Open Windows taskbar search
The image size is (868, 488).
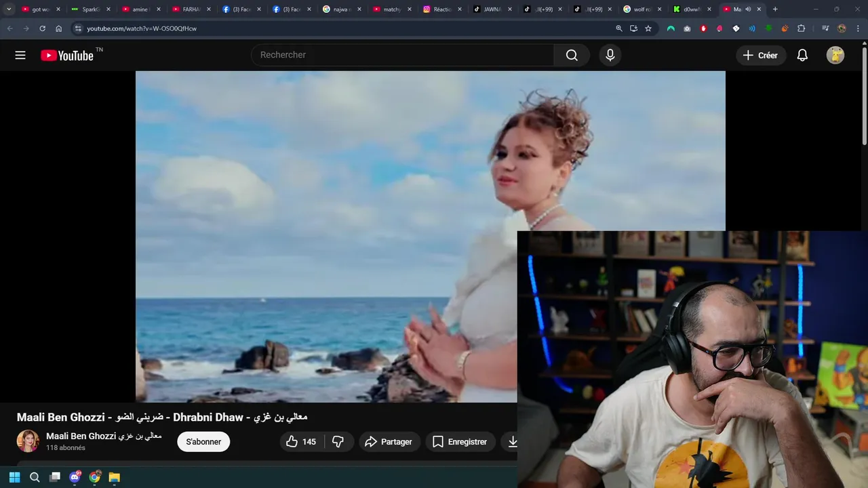point(35,477)
